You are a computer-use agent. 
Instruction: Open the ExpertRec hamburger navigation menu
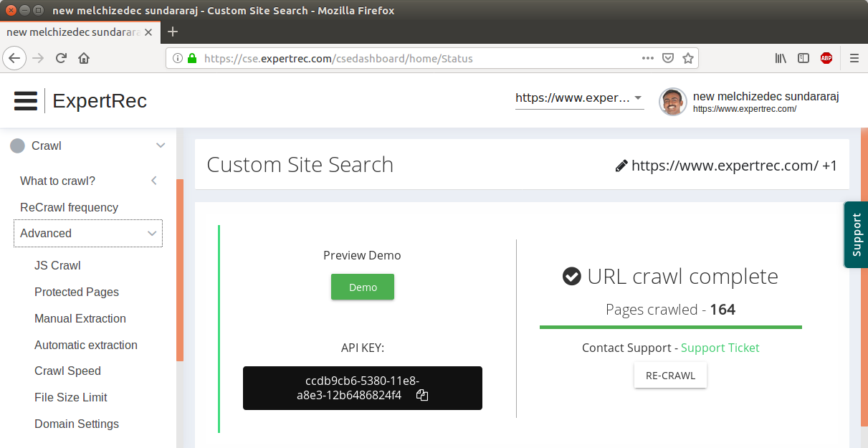point(25,100)
